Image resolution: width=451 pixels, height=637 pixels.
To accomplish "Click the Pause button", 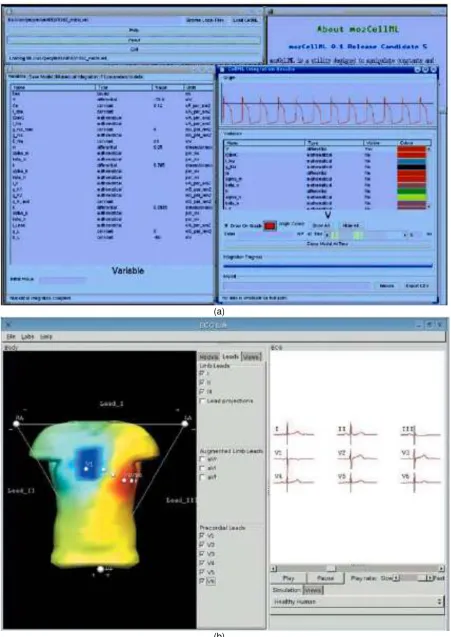I will click(x=325, y=578).
